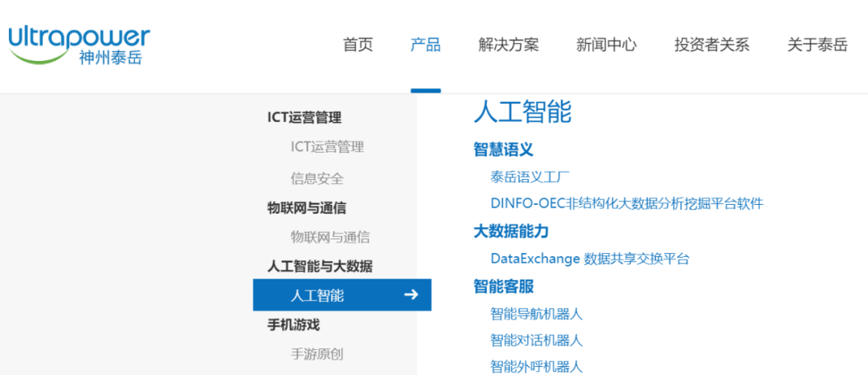868x375 pixels.
Task: Open the 智慧语义 section heading
Action: coord(503,149)
